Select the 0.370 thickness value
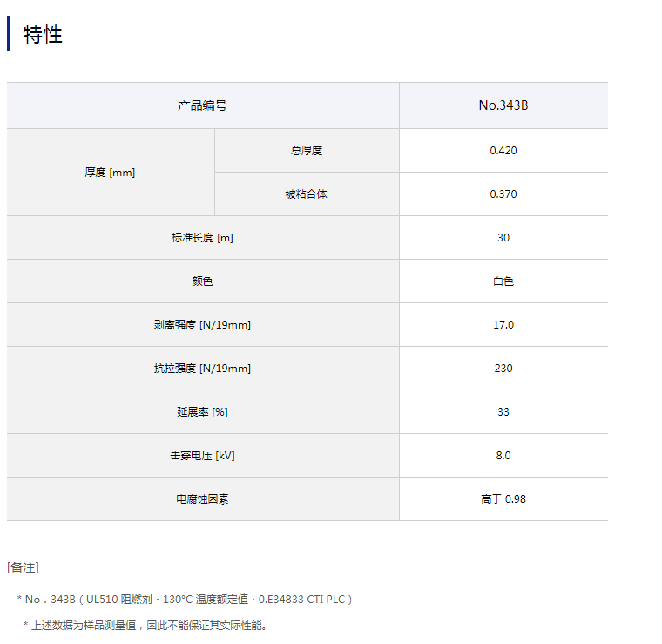The width and height of the screenshot is (662, 644). click(x=503, y=194)
